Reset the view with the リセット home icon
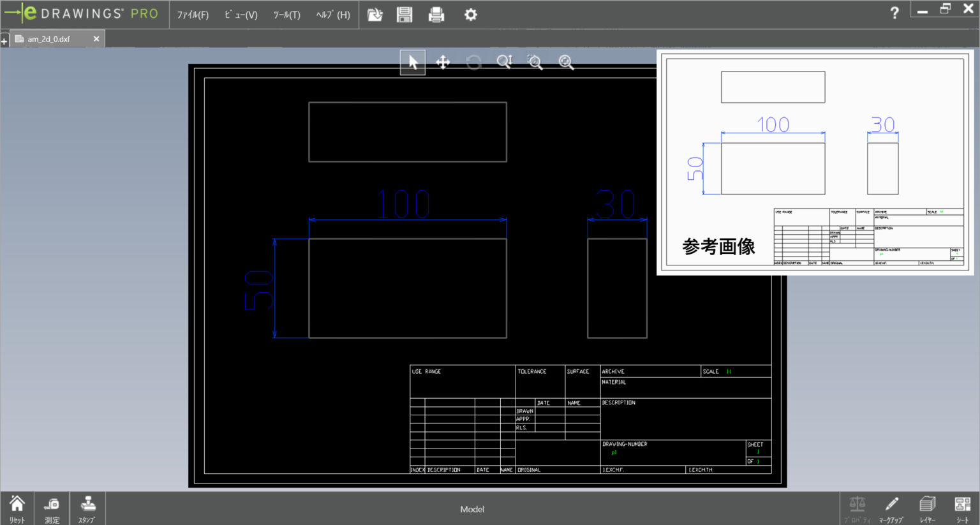This screenshot has width=980, height=525. (17, 507)
